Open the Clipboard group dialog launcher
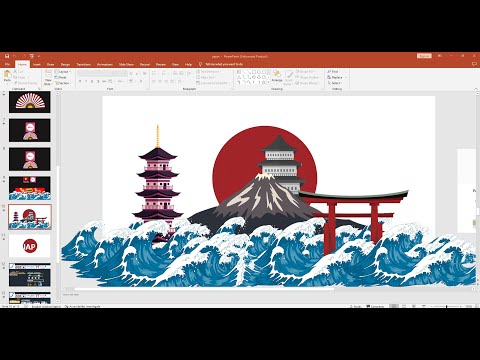 (x=39, y=89)
